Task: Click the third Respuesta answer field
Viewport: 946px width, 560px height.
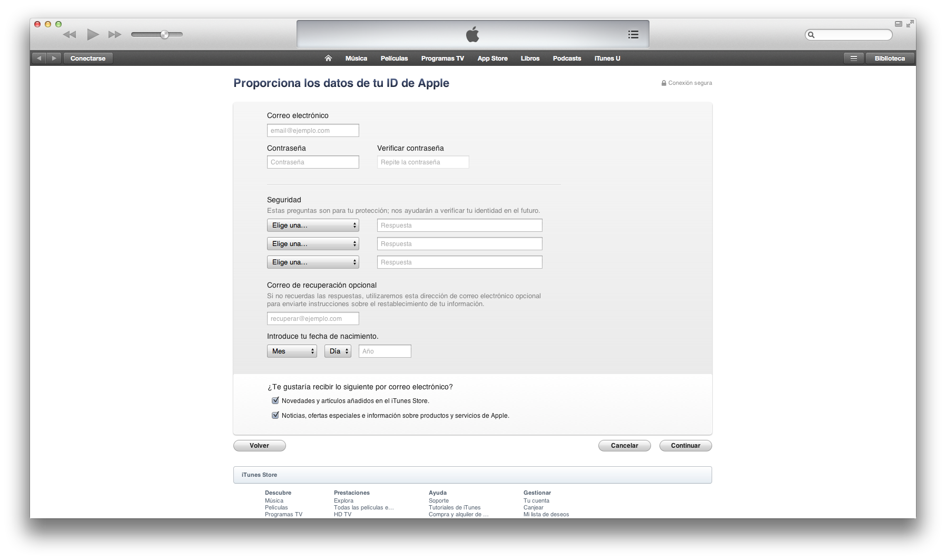Action: [460, 262]
